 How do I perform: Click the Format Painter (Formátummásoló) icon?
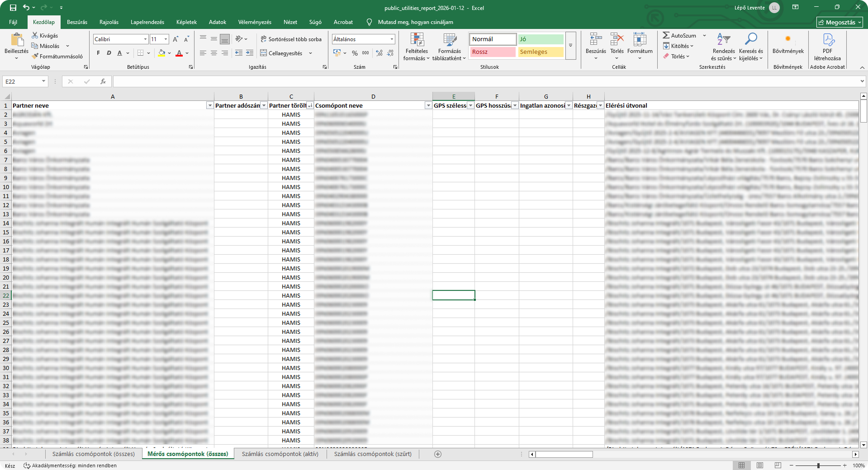(35, 57)
